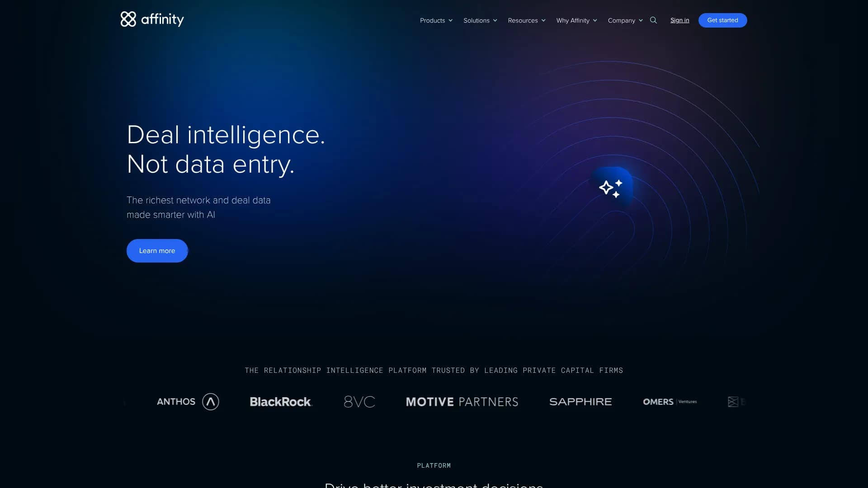Expand the Resources dropdown chevron
This screenshot has height=488, width=868.
click(x=543, y=21)
